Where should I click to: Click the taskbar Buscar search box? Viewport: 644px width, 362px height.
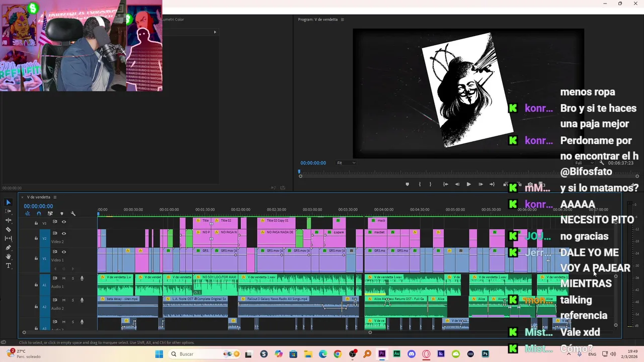click(x=204, y=354)
